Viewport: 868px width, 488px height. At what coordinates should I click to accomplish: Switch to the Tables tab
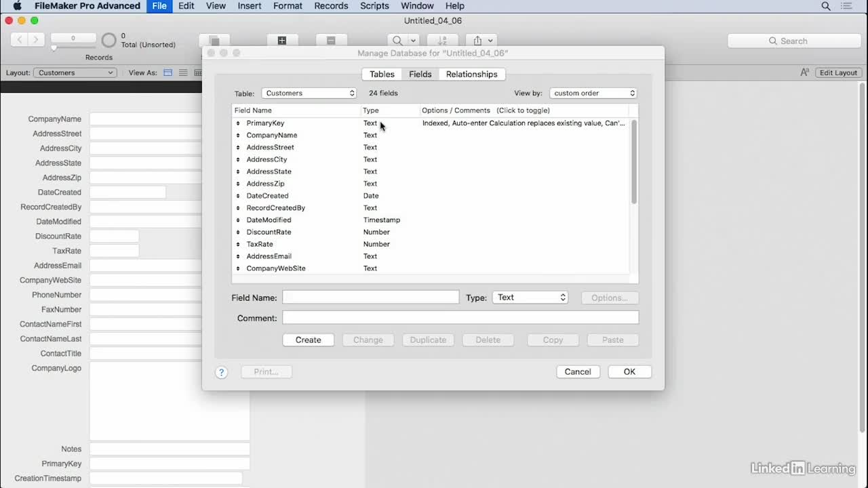pyautogui.click(x=382, y=75)
